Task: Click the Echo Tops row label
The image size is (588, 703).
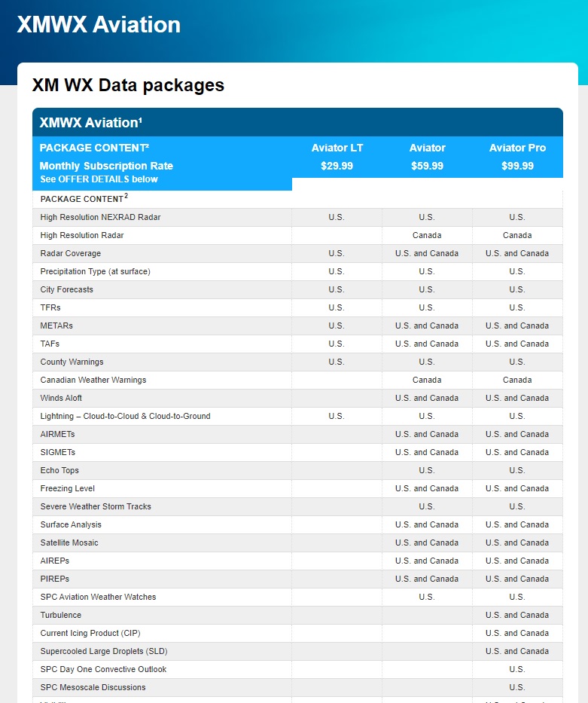Action: coord(59,470)
